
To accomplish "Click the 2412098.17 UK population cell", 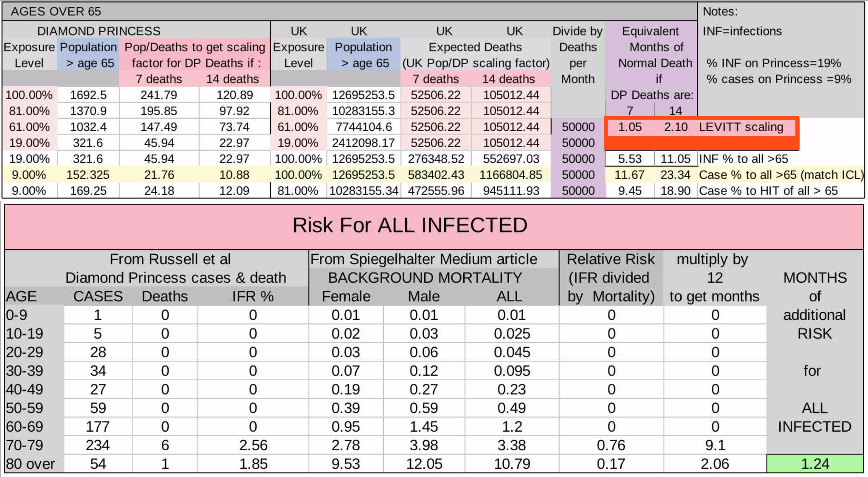I will (363, 143).
